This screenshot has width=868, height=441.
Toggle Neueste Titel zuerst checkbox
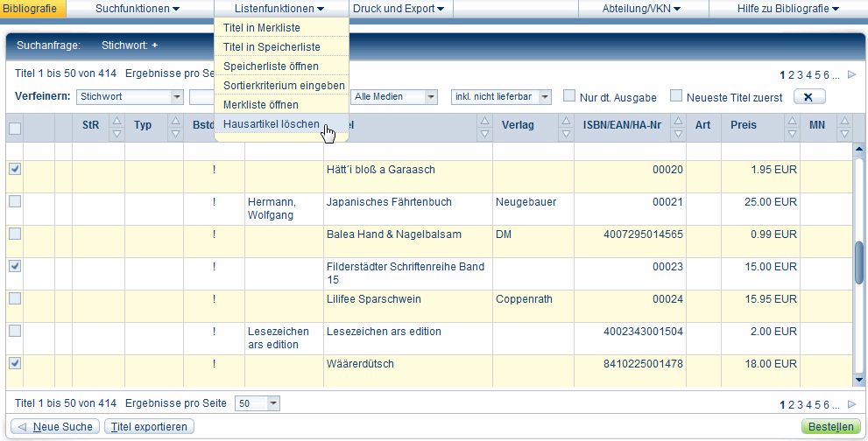tap(676, 96)
